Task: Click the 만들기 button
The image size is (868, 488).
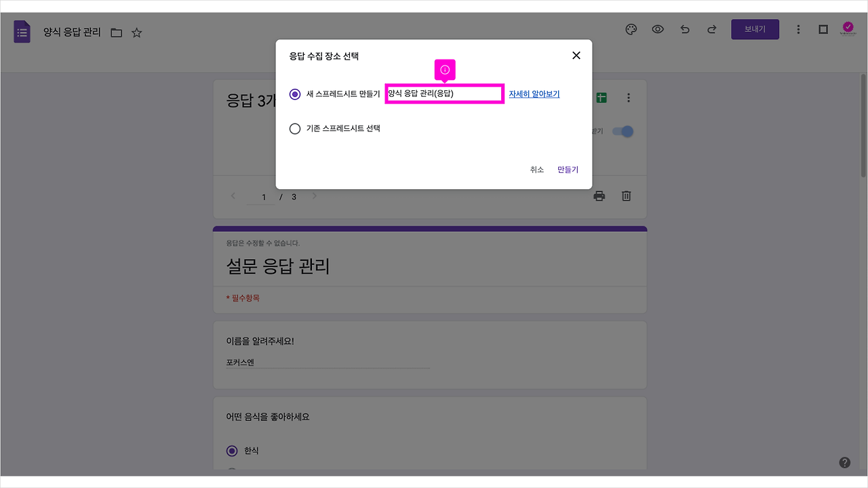Action: 567,169
